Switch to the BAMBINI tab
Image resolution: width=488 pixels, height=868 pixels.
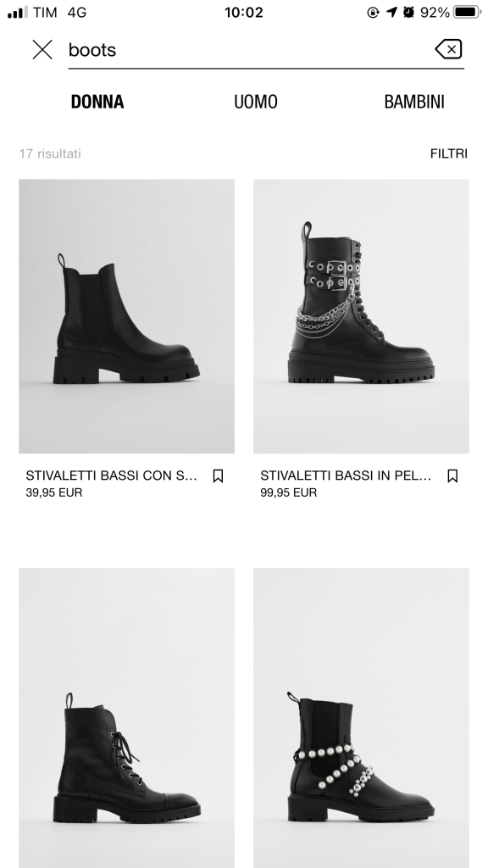(x=414, y=102)
